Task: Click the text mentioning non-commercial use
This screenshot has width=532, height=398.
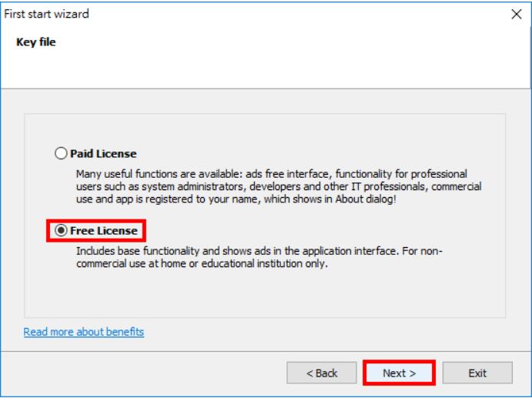Action: 259,257
